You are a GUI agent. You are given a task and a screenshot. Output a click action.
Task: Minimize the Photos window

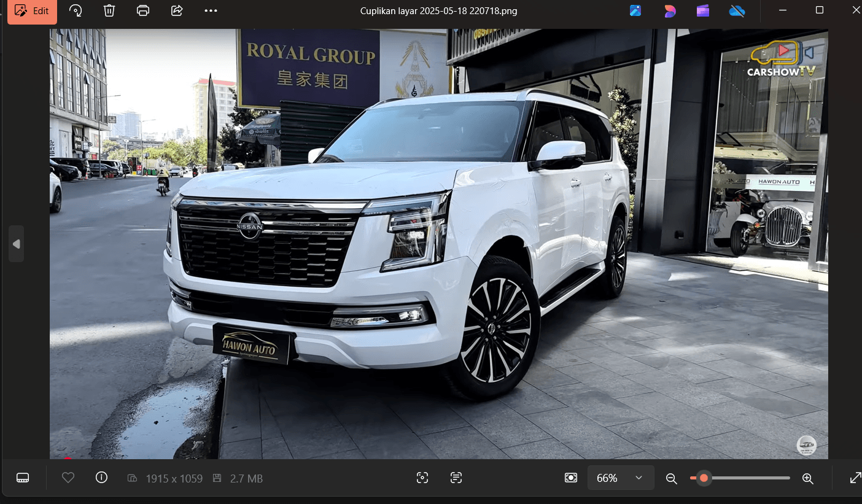pyautogui.click(x=783, y=10)
